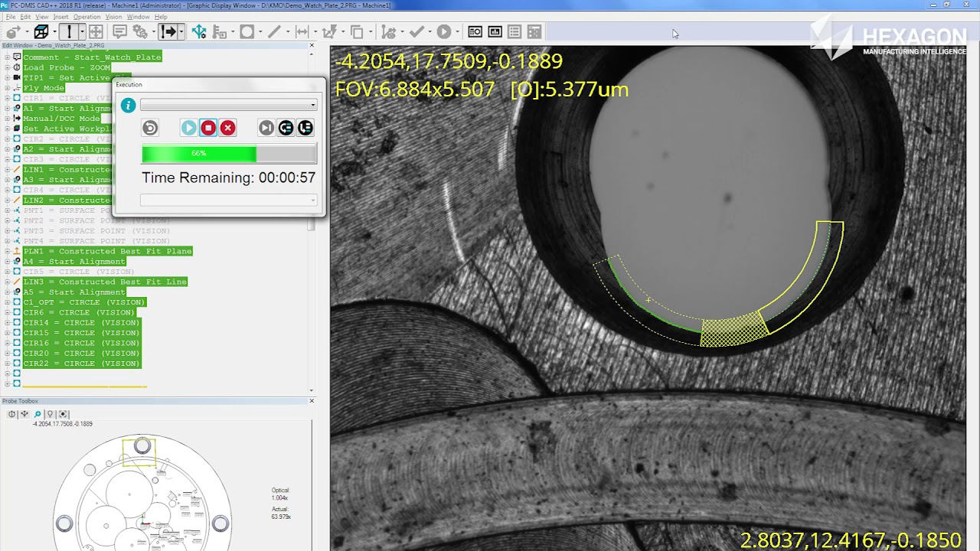This screenshot has height=551, width=980.
Task: Open the Insert menu
Action: pyautogui.click(x=60, y=17)
